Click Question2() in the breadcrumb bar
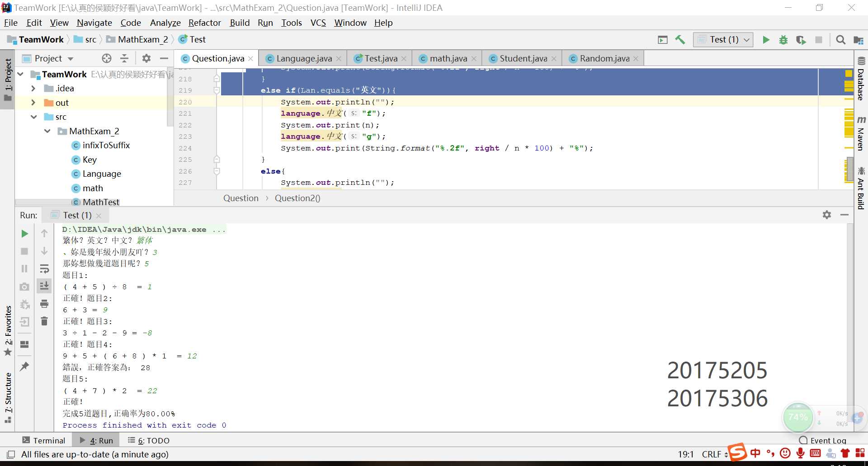 click(x=297, y=198)
